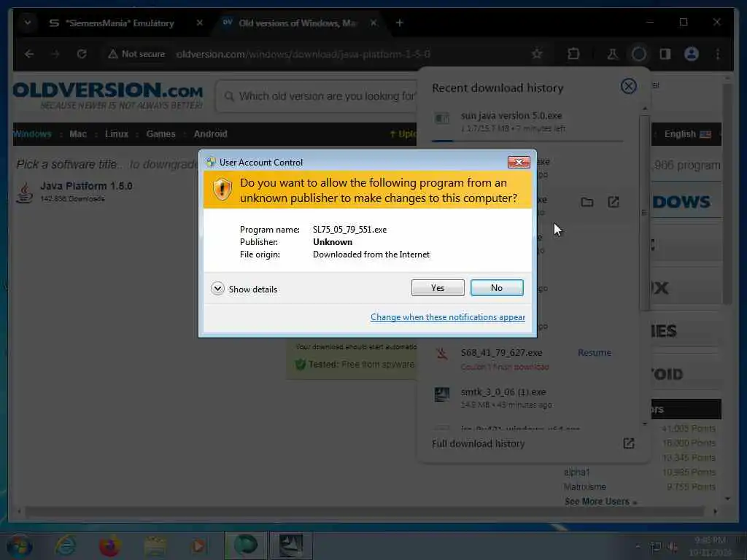Image resolution: width=747 pixels, height=560 pixels.
Task: Click the volume icon in system tray
Action: coord(673,548)
